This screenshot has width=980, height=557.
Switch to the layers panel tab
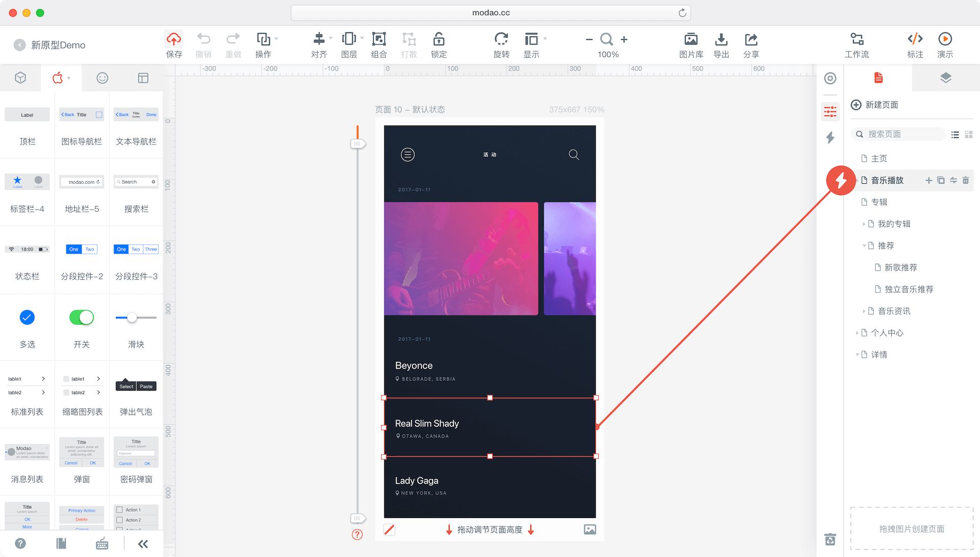[945, 78]
